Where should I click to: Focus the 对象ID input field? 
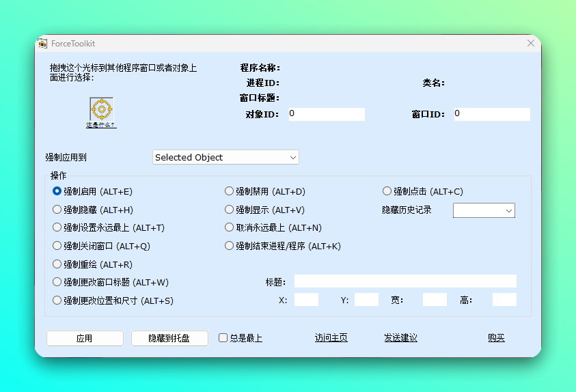(326, 114)
